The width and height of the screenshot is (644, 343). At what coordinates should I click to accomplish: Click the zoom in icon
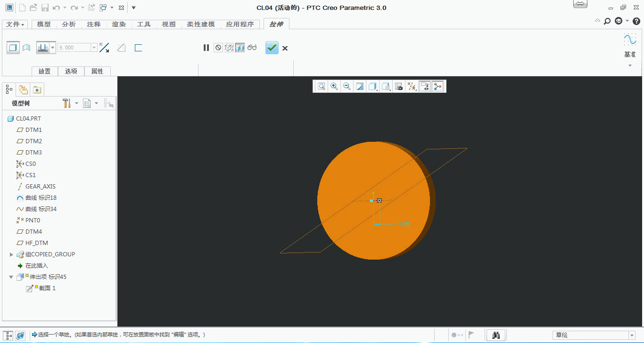pos(334,86)
